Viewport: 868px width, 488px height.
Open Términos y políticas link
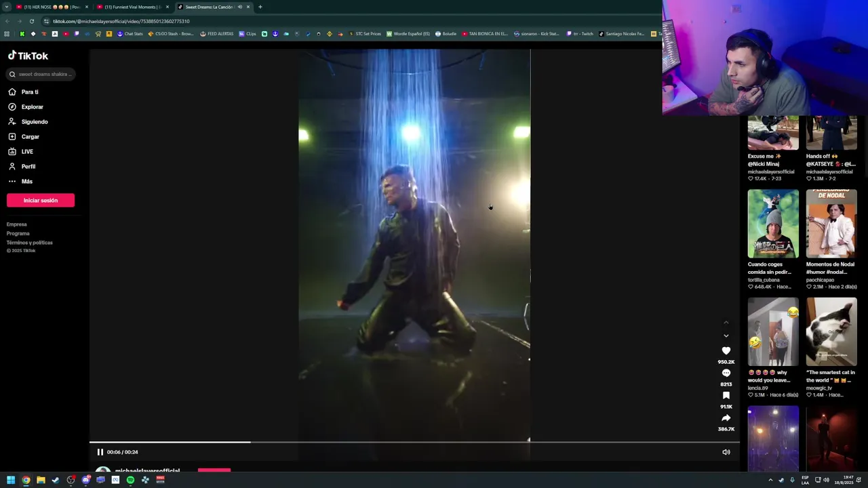(30, 243)
